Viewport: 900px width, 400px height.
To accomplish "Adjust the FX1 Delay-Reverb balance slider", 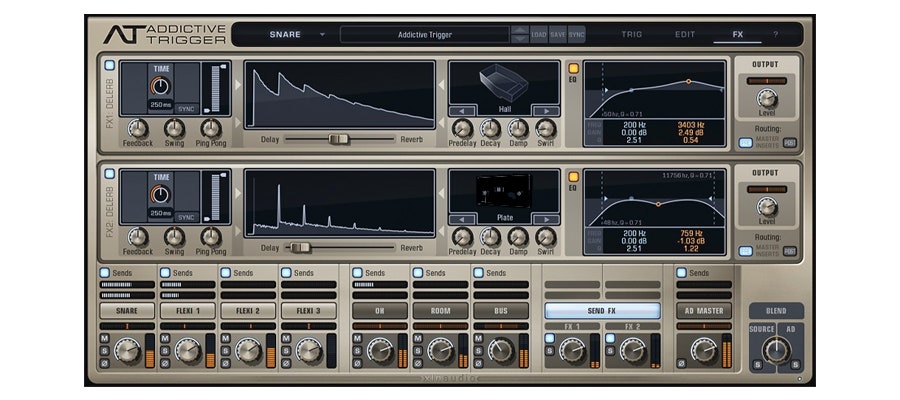I will (340, 138).
